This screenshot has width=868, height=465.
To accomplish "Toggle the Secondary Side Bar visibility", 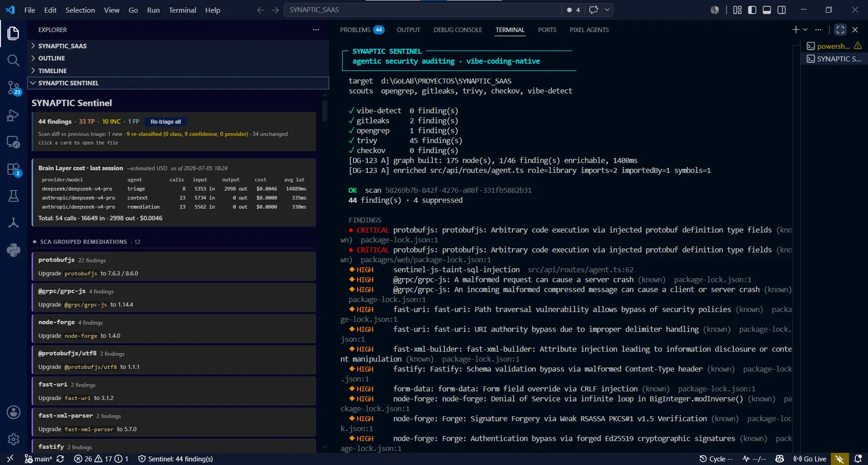I will coord(782,10).
